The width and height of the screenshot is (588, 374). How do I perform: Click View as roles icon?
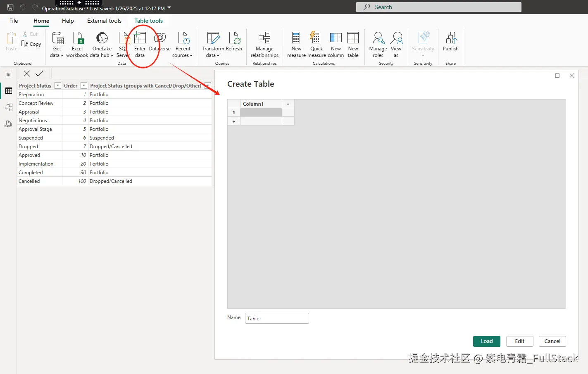(x=396, y=38)
